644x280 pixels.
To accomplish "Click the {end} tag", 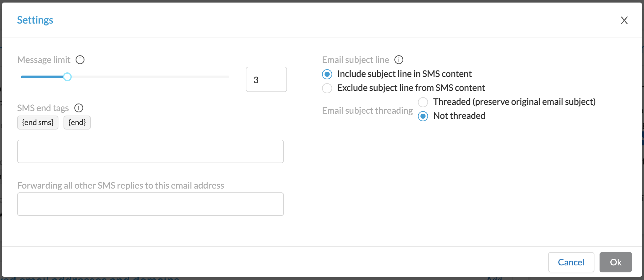I will tap(77, 123).
